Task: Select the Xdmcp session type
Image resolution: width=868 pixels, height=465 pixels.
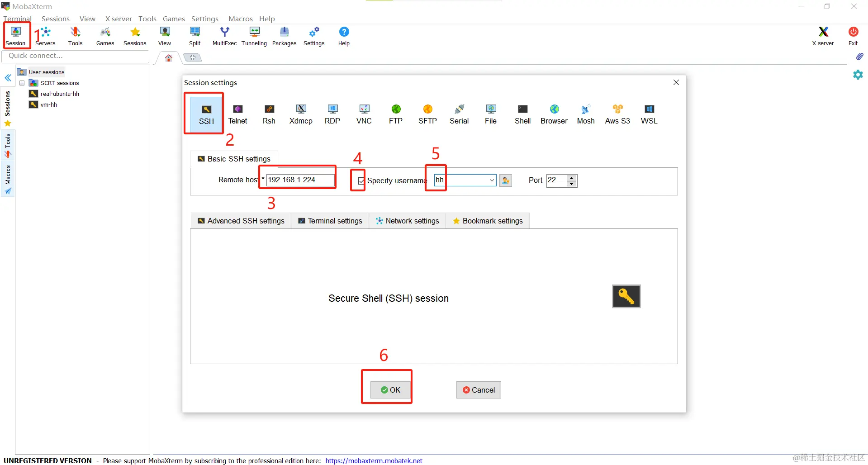Action: pos(301,114)
